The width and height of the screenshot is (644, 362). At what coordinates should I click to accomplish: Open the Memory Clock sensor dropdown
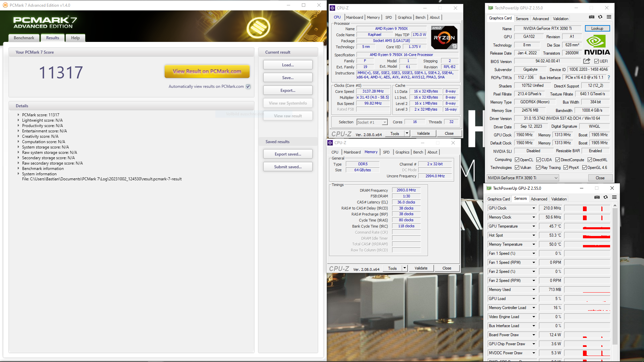[534, 217]
